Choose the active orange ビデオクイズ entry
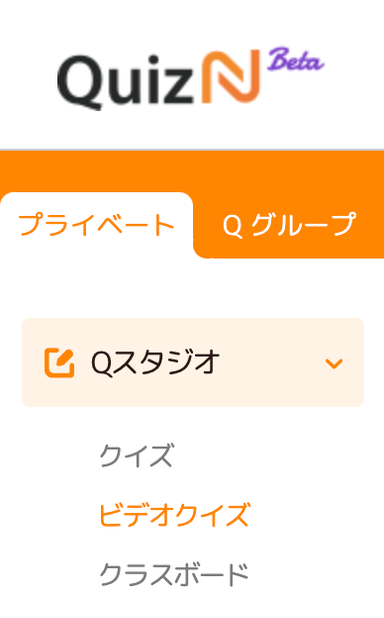384x618 pixels. (x=174, y=514)
